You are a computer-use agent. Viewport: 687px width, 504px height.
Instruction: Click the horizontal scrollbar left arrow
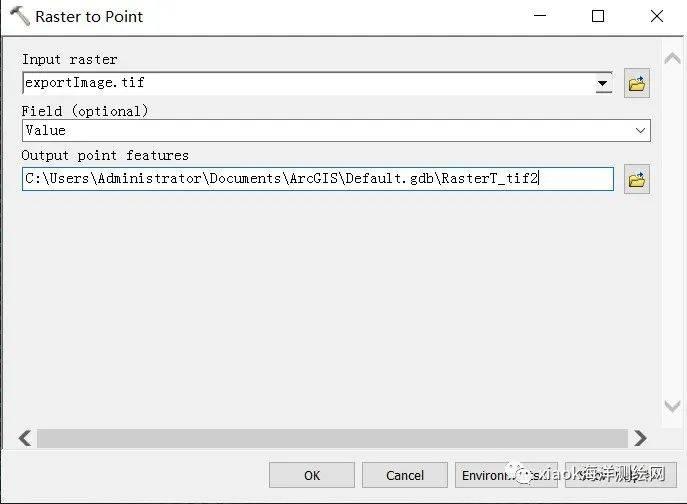25,438
